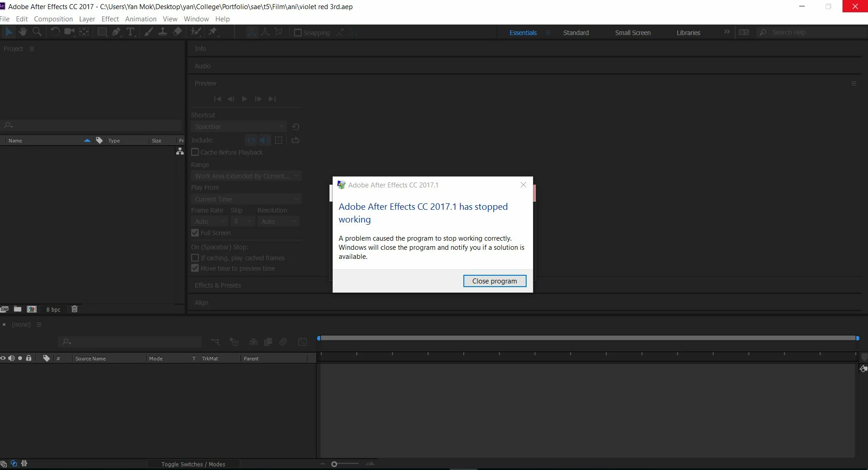This screenshot has width=868, height=470.
Task: Select the Eraser tool
Action: [x=177, y=32]
